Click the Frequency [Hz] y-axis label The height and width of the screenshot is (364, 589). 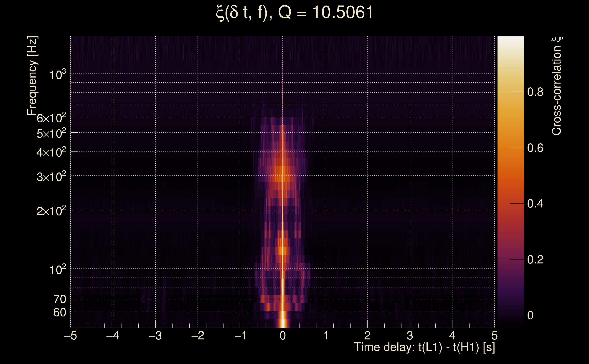(32, 76)
